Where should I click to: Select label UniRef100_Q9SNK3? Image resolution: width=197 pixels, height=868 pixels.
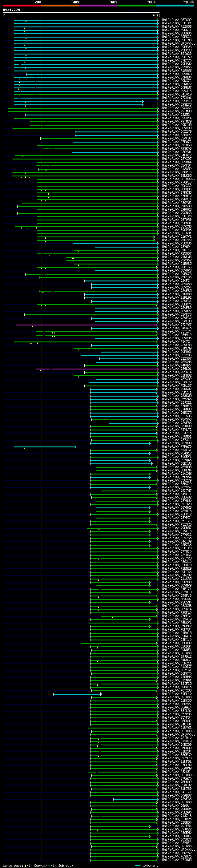tap(177, 213)
